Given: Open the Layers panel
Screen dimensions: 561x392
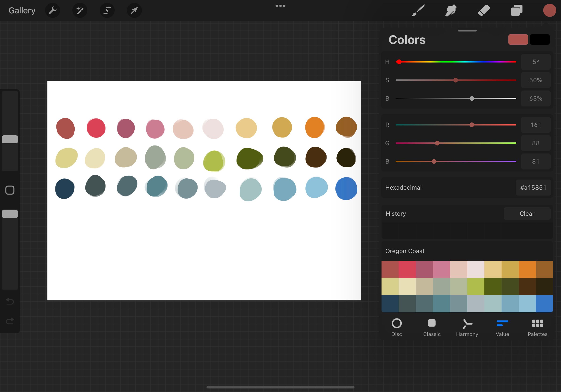Looking at the screenshot, I should pos(517,10).
